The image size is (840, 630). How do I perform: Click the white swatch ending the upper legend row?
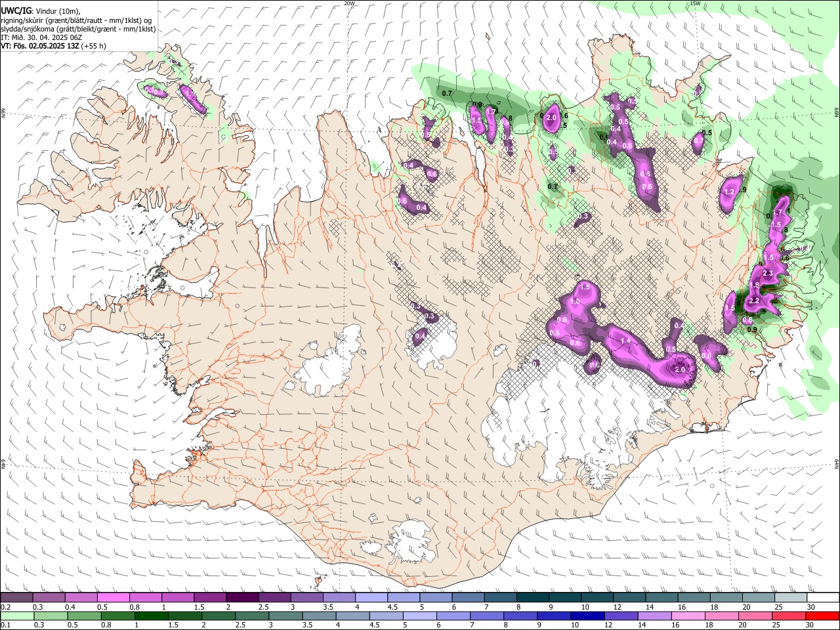point(823,598)
